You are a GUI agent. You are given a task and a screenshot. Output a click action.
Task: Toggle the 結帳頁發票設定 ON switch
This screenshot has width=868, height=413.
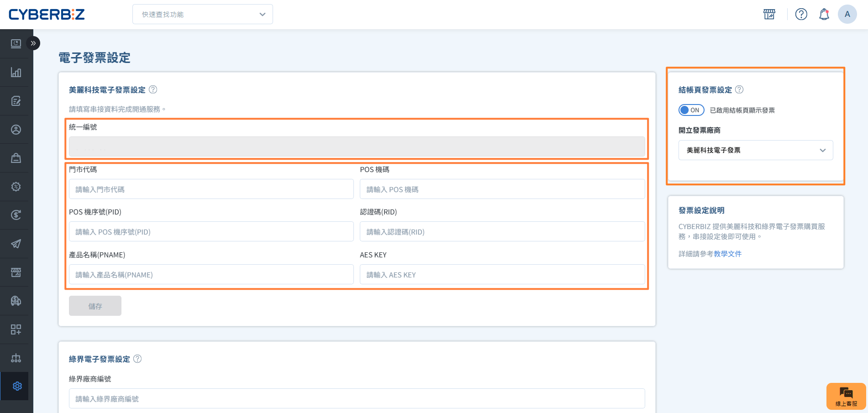pos(691,110)
